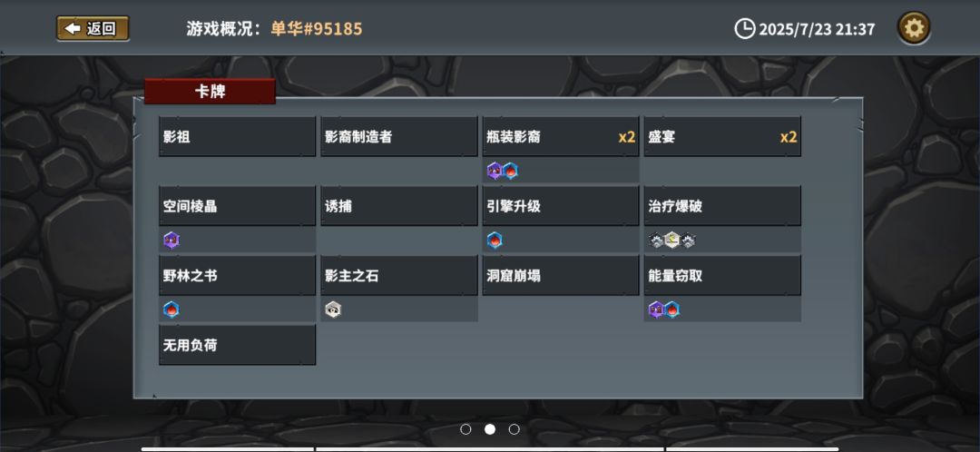This screenshot has width=980, height=452.
Task: Select the purple upgrade icon under 空间棱晶
Action: (x=171, y=240)
